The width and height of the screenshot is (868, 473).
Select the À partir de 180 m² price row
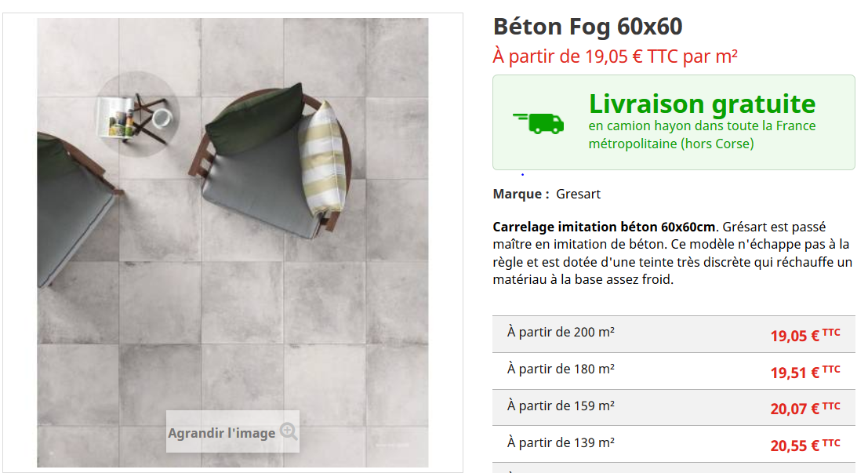pos(674,371)
